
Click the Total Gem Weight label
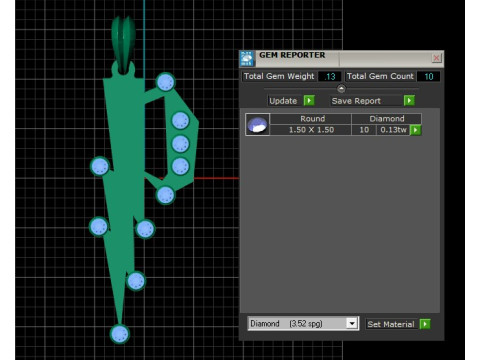point(279,76)
